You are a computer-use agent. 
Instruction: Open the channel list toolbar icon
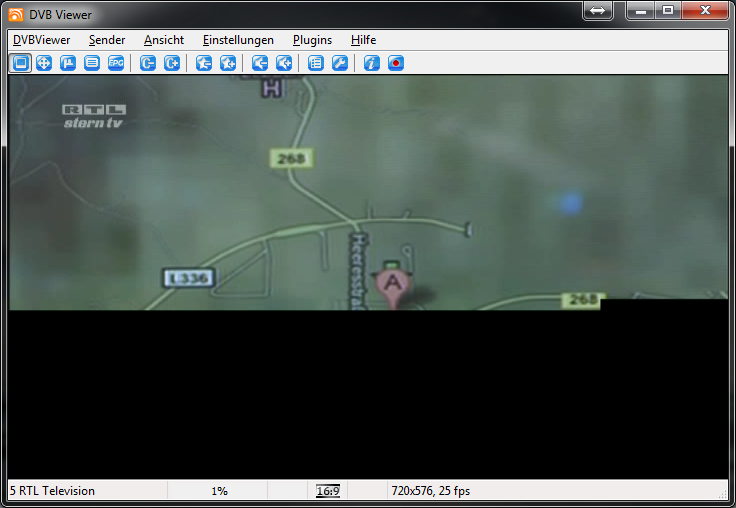pyautogui.click(x=316, y=63)
